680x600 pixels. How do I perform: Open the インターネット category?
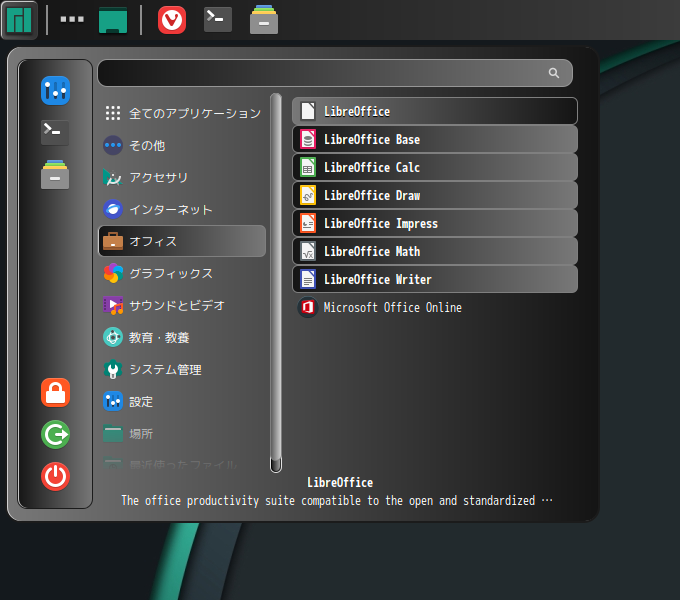[182, 209]
